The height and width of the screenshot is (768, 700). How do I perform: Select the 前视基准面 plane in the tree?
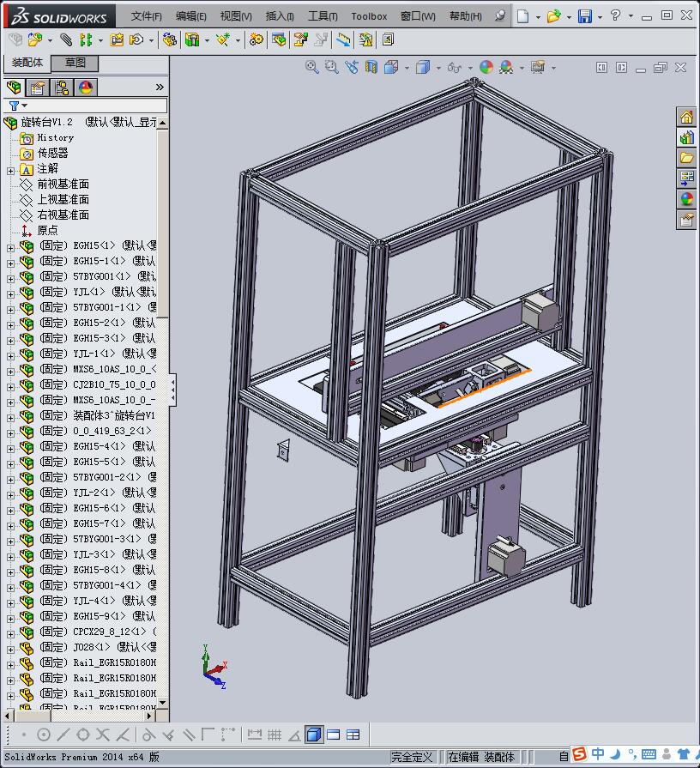tap(63, 184)
